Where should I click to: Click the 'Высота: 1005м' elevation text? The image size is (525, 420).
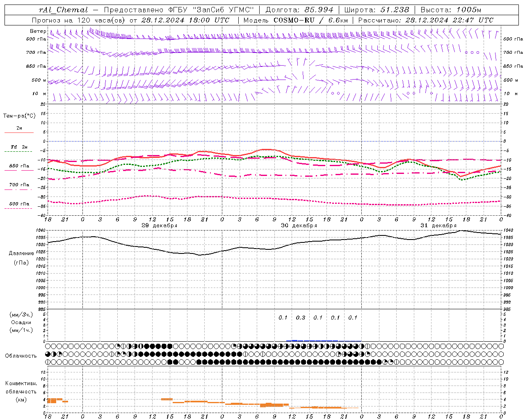pos(451,10)
